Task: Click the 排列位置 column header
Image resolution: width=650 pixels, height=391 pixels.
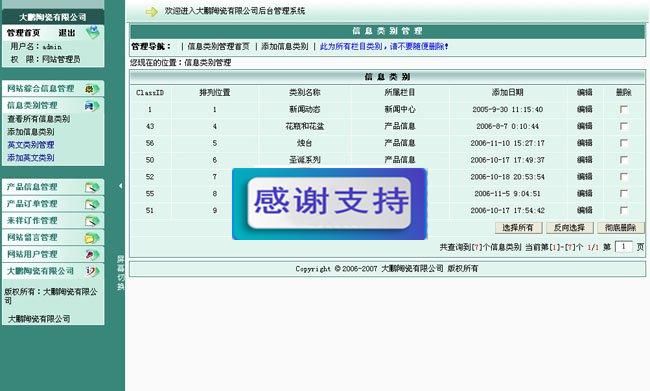Action: (215, 92)
